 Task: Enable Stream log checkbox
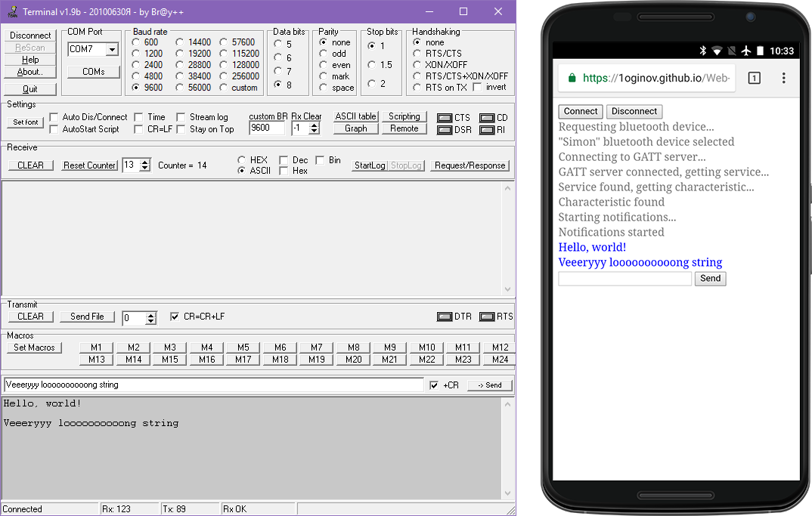tap(181, 117)
